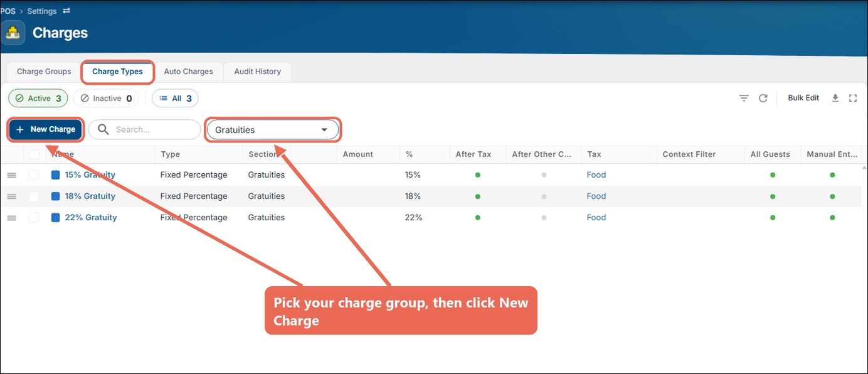Click the Food tax link for 15% Gratuity
The image size is (868, 374).
coord(596,175)
